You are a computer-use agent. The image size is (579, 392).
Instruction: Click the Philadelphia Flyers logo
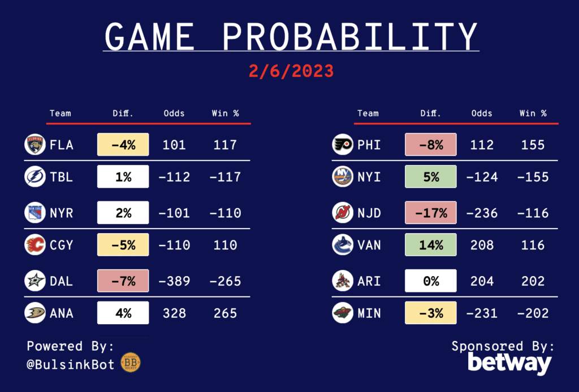342,145
